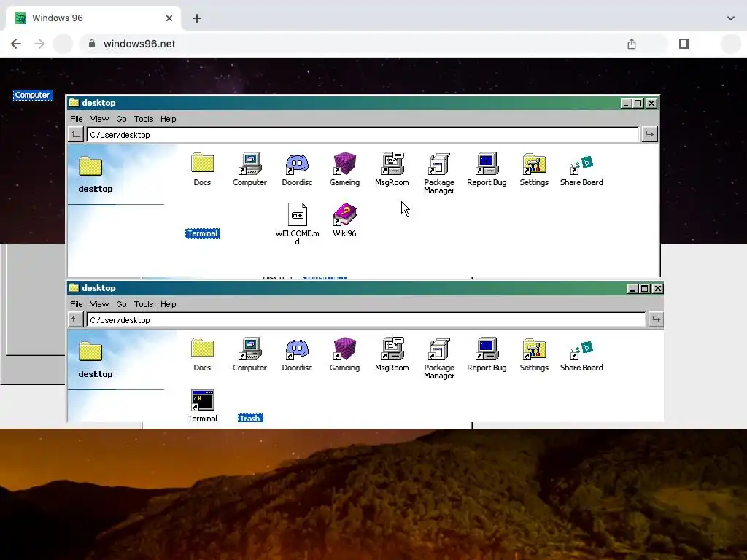Open Go menu in lower desktop window
747x560 pixels.
pos(122,304)
